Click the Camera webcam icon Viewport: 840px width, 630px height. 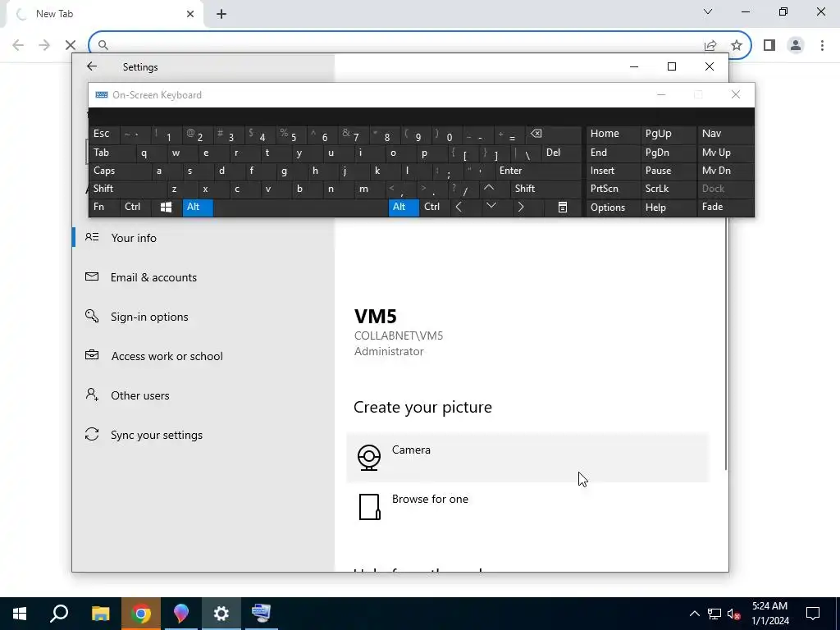coord(369,458)
